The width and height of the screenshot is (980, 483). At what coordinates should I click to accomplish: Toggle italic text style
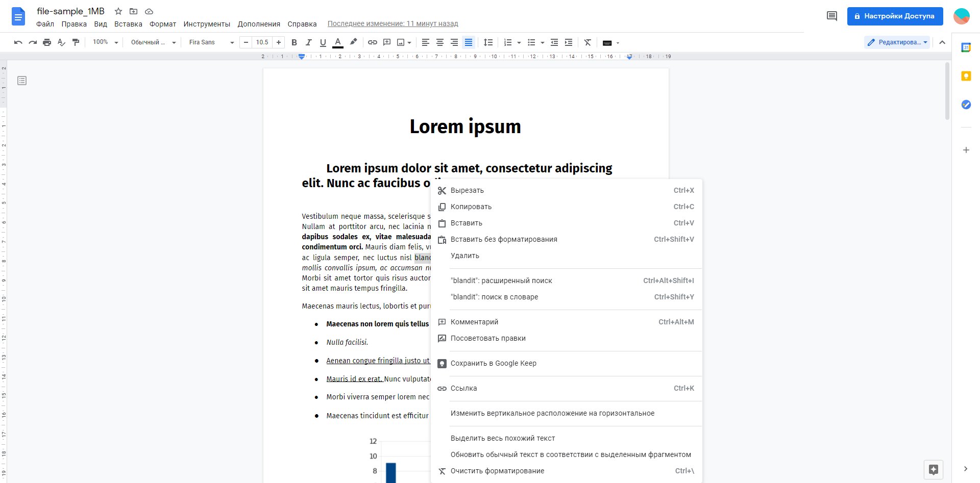pyautogui.click(x=308, y=42)
